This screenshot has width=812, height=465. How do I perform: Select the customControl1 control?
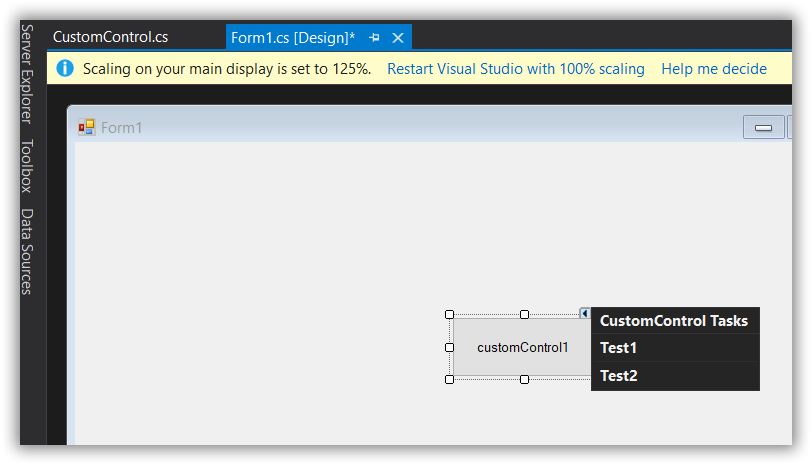(522, 347)
